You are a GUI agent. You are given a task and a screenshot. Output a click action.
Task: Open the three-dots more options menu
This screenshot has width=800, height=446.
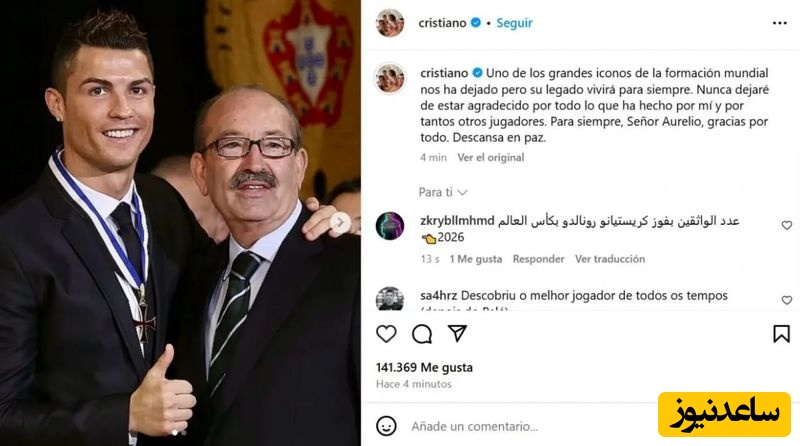click(780, 23)
